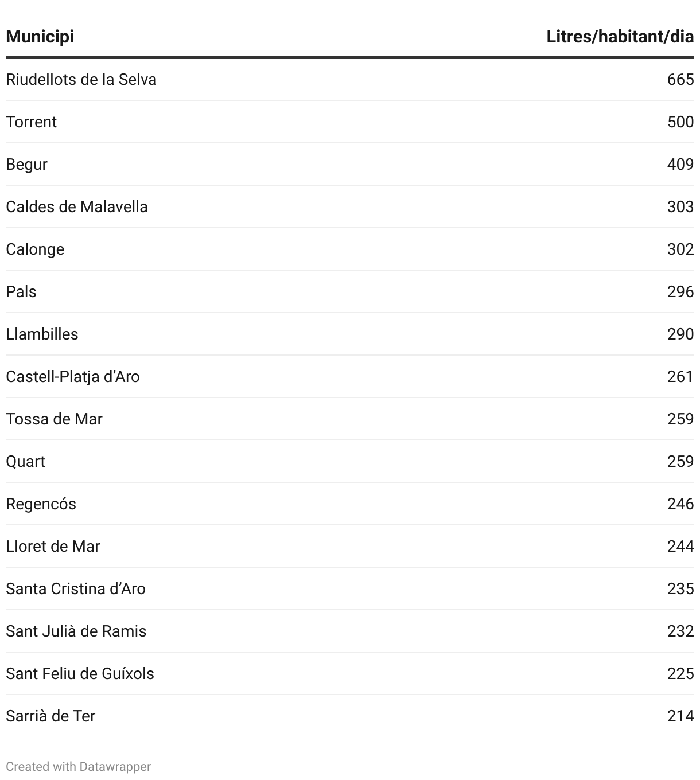Click the Quart municipality name

(25, 461)
